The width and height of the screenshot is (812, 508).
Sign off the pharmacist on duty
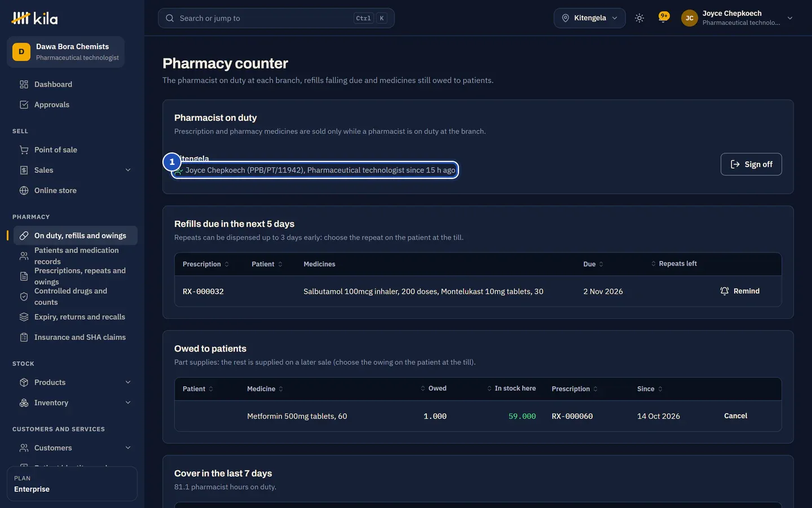tap(751, 164)
